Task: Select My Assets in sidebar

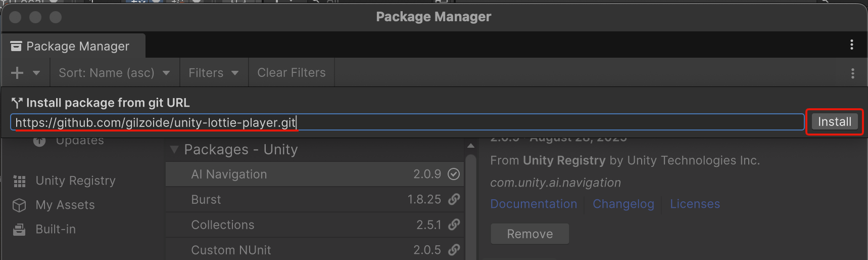Action: (65, 205)
